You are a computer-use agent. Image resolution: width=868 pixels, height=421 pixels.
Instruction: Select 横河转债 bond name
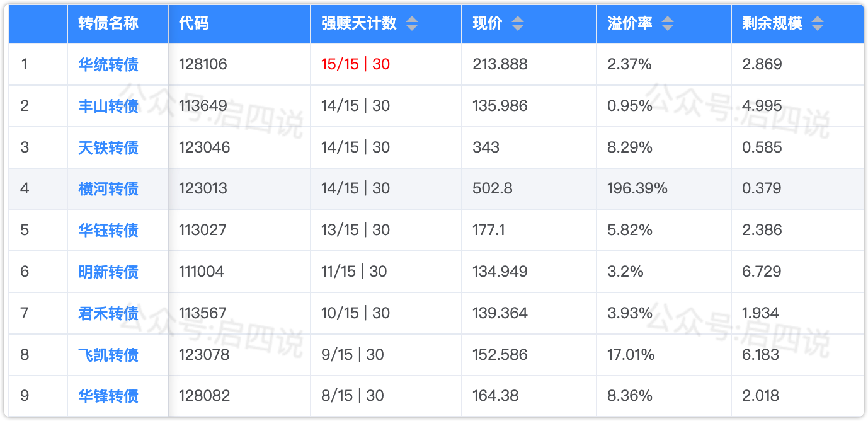(108, 188)
